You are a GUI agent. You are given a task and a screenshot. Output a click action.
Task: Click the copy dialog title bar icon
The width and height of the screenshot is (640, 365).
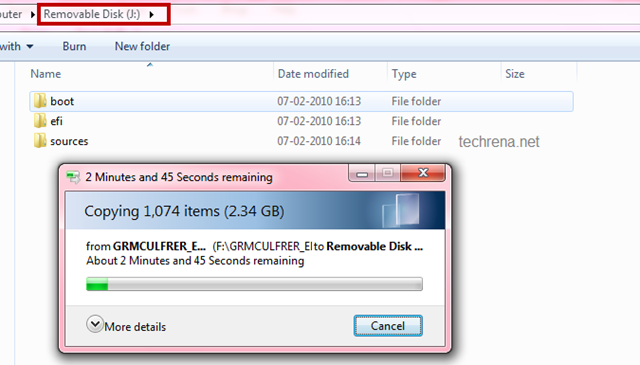[73, 177]
